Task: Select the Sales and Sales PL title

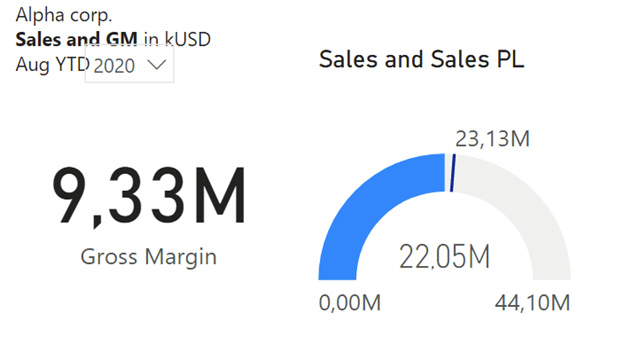Action: (x=421, y=60)
